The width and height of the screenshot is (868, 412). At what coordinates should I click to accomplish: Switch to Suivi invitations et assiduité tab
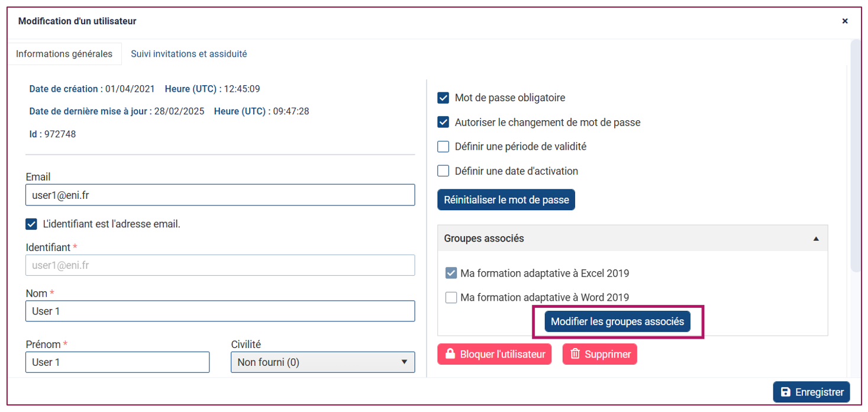pos(189,54)
